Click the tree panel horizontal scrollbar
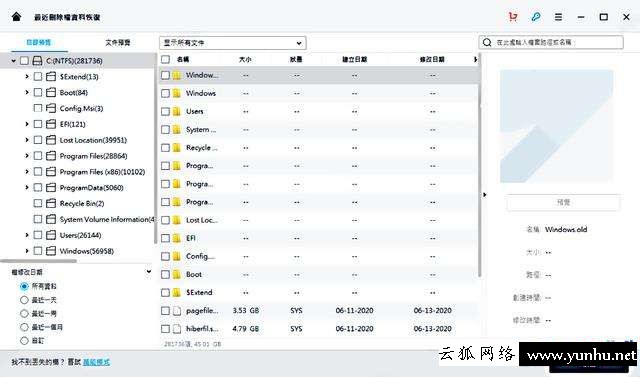 pyautogui.click(x=39, y=261)
